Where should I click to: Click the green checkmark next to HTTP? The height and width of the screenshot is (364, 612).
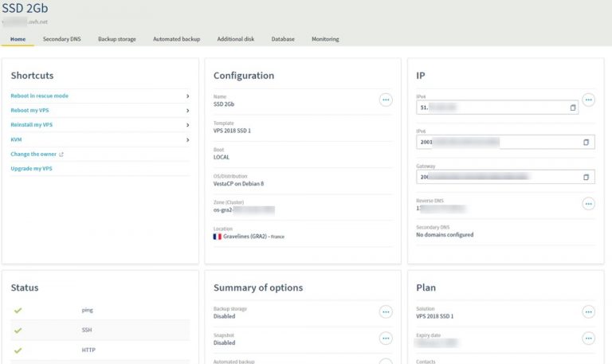18,350
